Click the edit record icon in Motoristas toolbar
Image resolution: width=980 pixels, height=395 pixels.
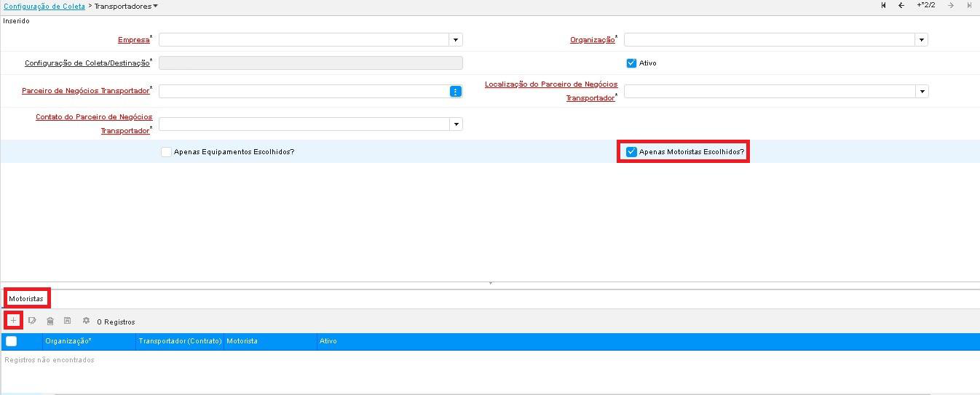[32, 321]
